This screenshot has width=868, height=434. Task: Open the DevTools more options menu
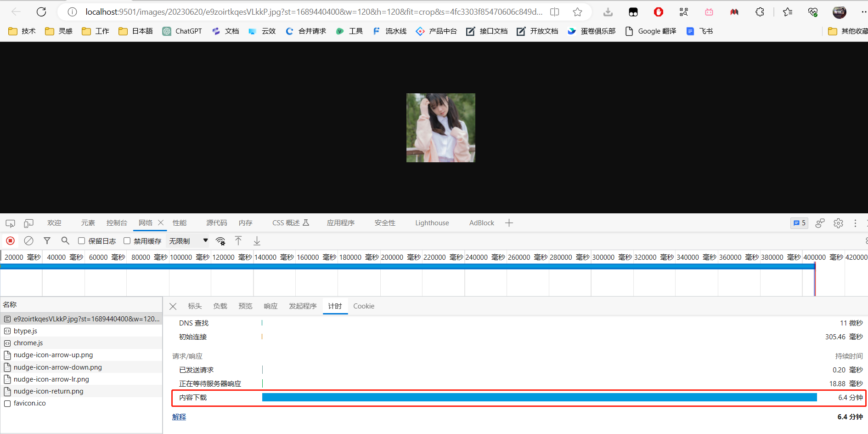[855, 223]
